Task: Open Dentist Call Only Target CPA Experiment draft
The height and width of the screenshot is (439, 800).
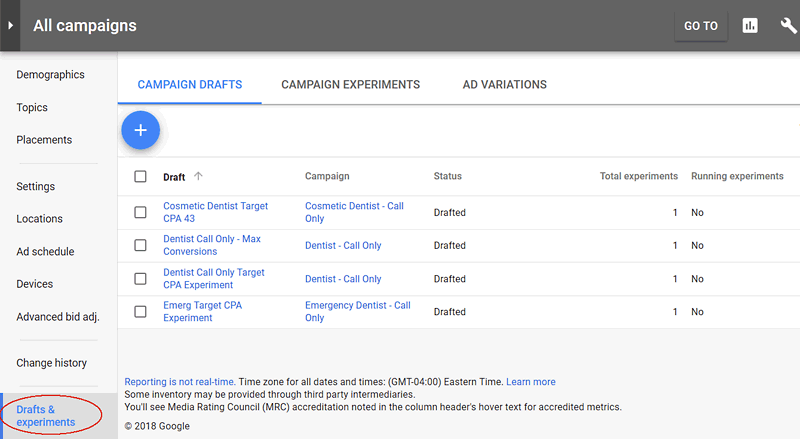Action: 213,278
